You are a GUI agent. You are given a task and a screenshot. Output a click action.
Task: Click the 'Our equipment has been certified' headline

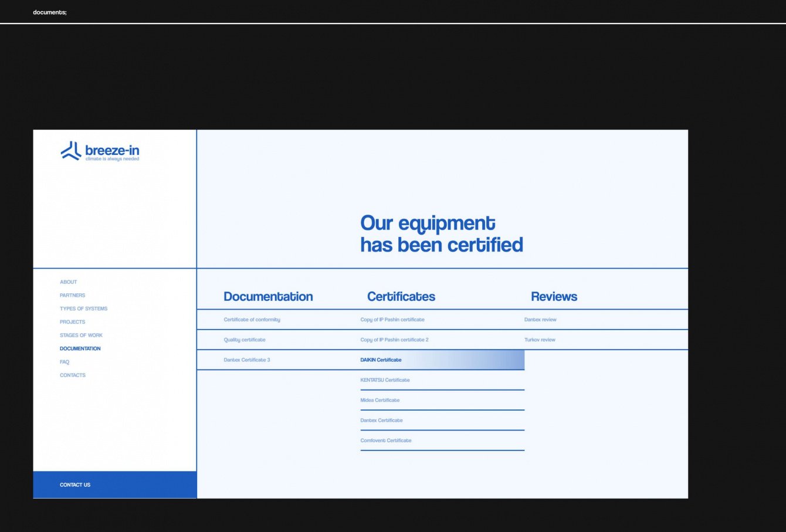coord(441,234)
